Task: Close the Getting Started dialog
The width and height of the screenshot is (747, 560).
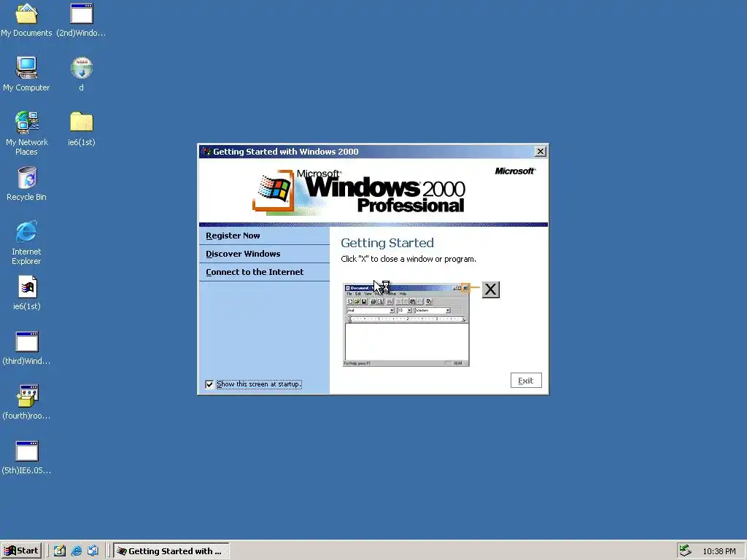Action: tap(541, 152)
